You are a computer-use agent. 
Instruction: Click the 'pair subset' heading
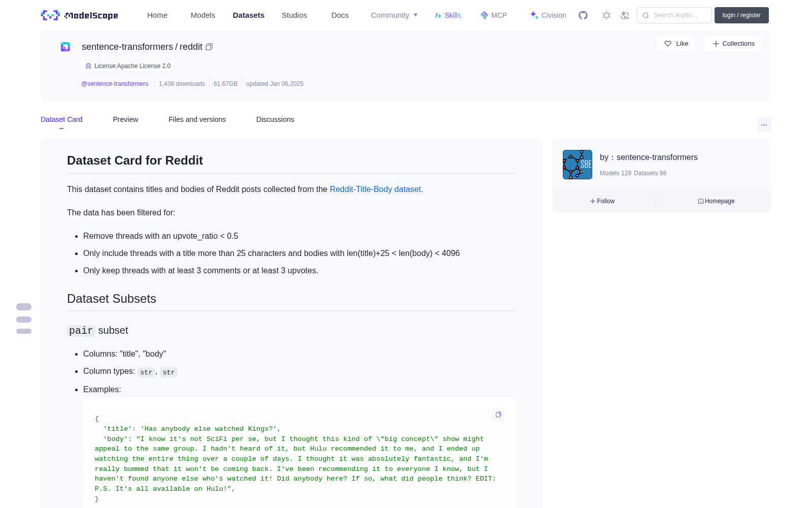[97, 331]
